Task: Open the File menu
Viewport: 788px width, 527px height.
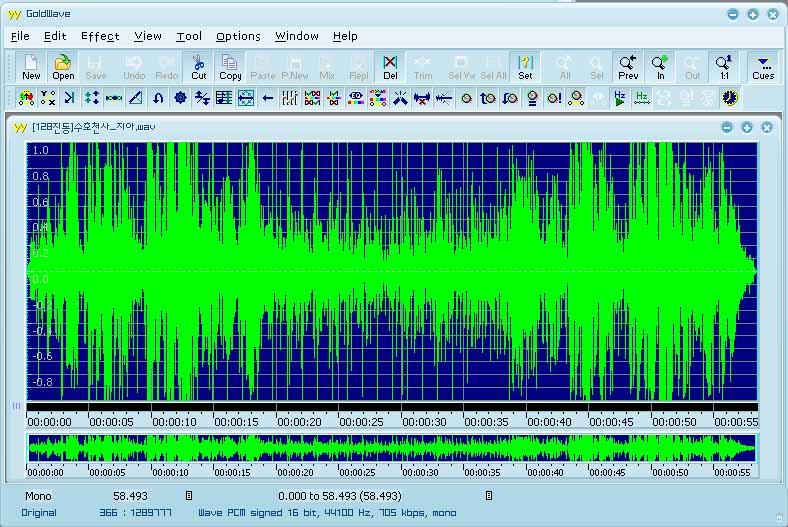Action: [x=20, y=36]
